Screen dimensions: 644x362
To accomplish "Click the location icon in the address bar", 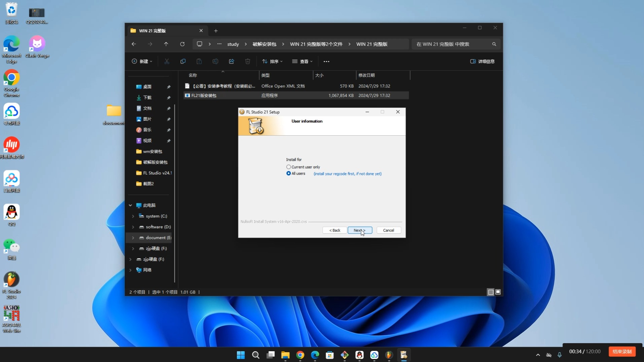I will (199, 44).
